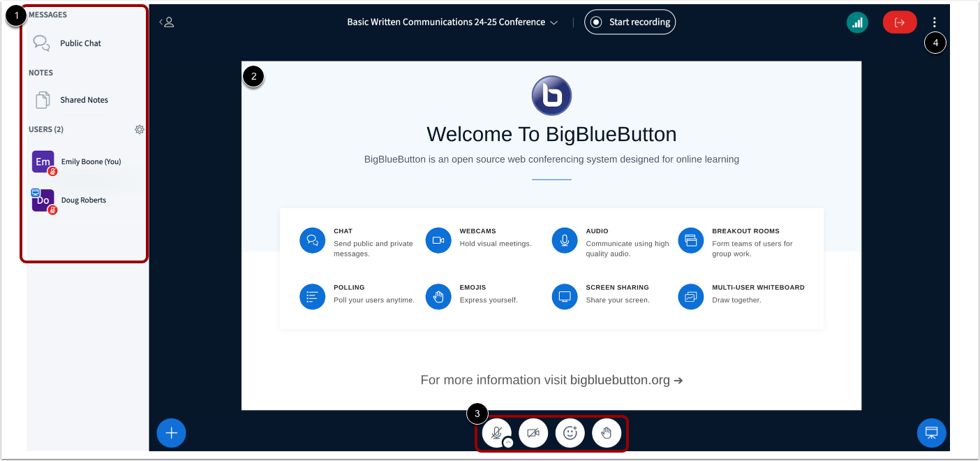Open the microphone settings chevron
Viewport: 980px width, 461px height.
[507, 441]
